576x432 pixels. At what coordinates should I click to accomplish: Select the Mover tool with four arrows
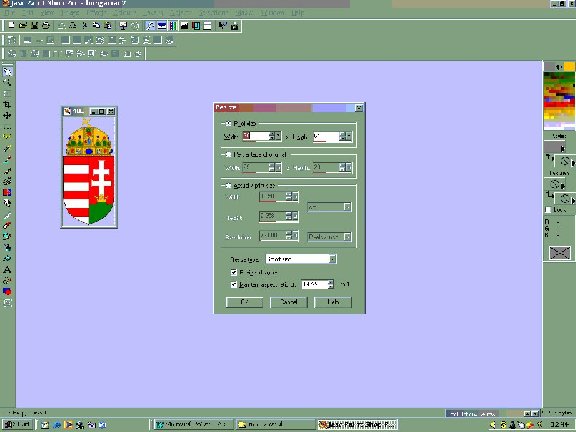tap(7, 115)
